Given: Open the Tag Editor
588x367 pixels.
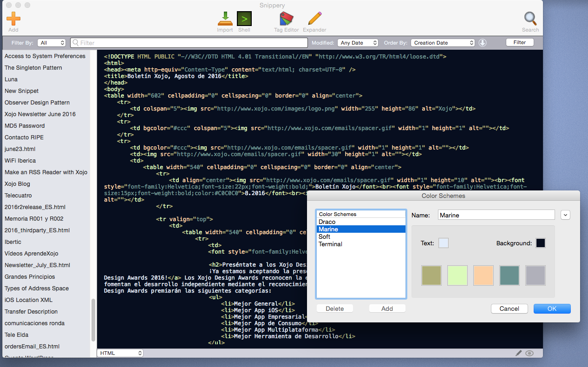Looking at the screenshot, I should point(287,19).
